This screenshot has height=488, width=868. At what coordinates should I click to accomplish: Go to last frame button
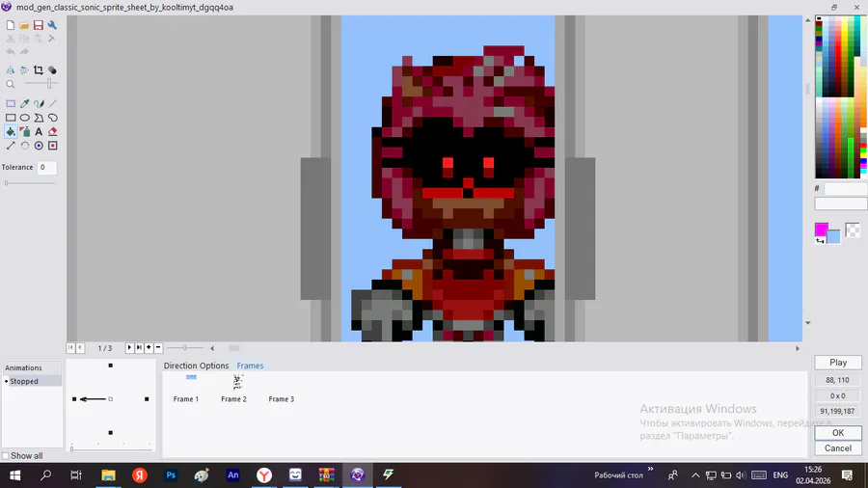(x=139, y=347)
